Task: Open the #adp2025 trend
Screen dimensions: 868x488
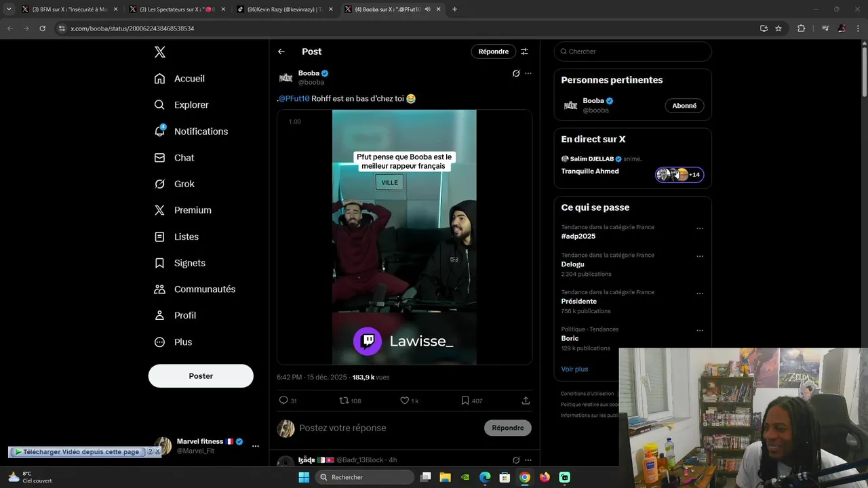Action: tap(578, 237)
